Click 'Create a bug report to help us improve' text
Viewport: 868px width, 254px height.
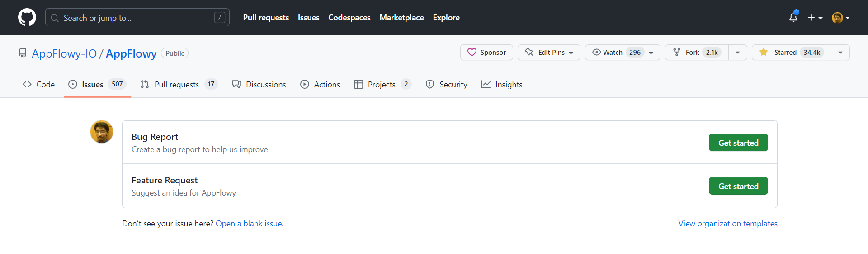click(x=199, y=149)
